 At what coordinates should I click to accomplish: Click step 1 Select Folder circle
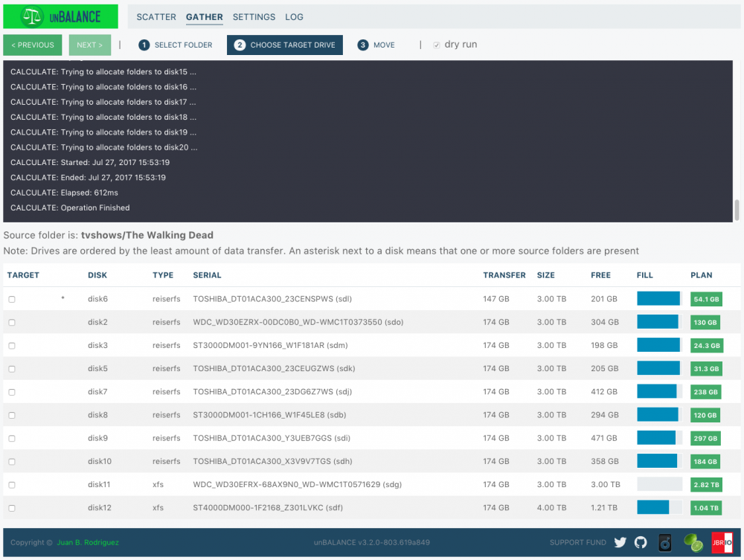pyautogui.click(x=144, y=45)
